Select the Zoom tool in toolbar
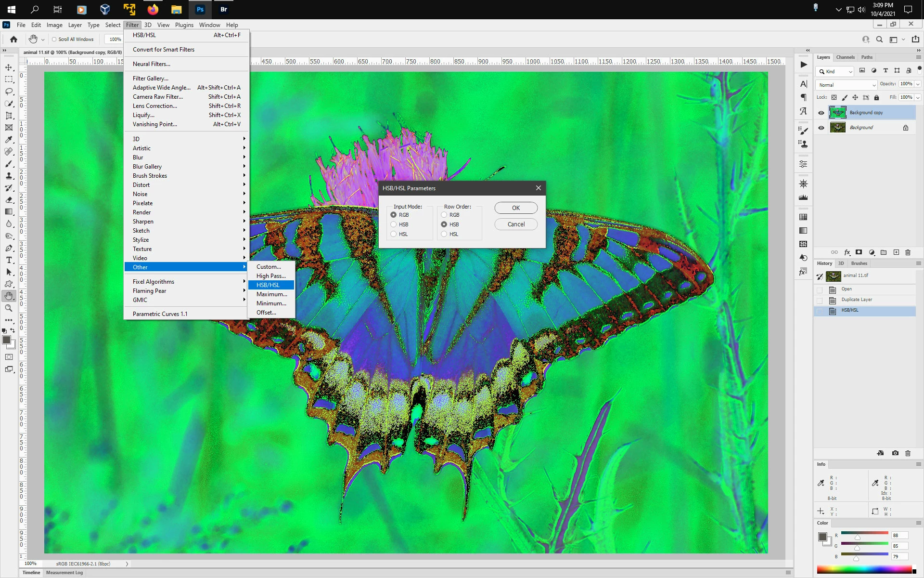Viewport: 924px width, 578px height. (9, 308)
